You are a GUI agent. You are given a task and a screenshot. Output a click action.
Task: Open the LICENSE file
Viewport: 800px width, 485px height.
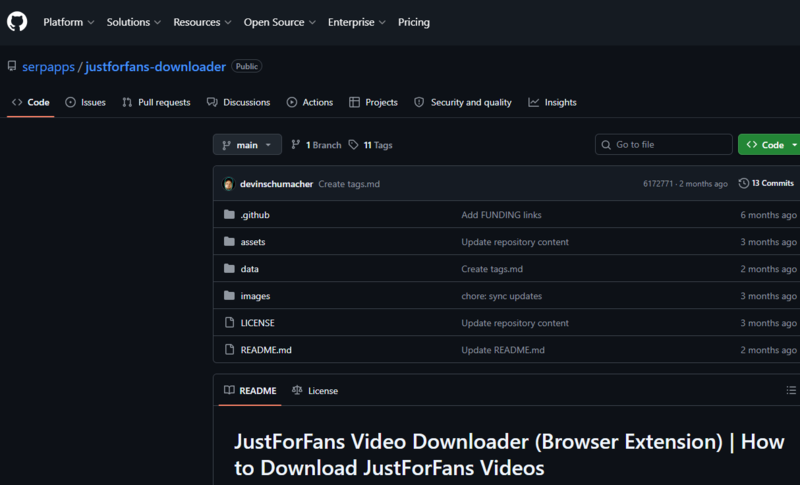click(x=257, y=323)
